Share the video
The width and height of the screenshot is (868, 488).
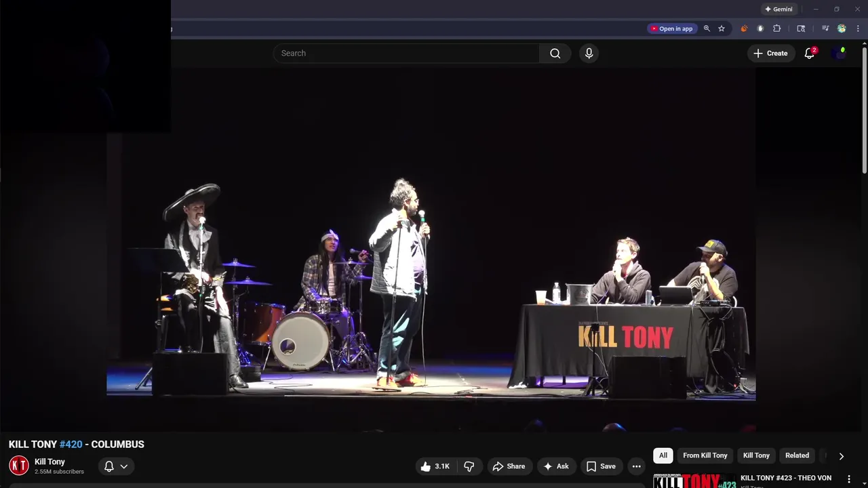509,466
